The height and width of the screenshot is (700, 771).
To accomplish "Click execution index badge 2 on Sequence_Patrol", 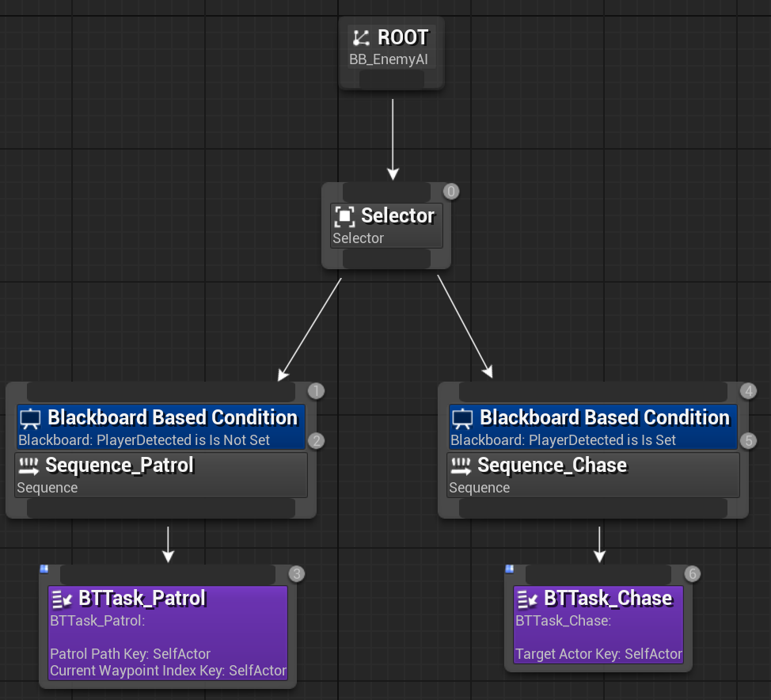I will pos(316,441).
